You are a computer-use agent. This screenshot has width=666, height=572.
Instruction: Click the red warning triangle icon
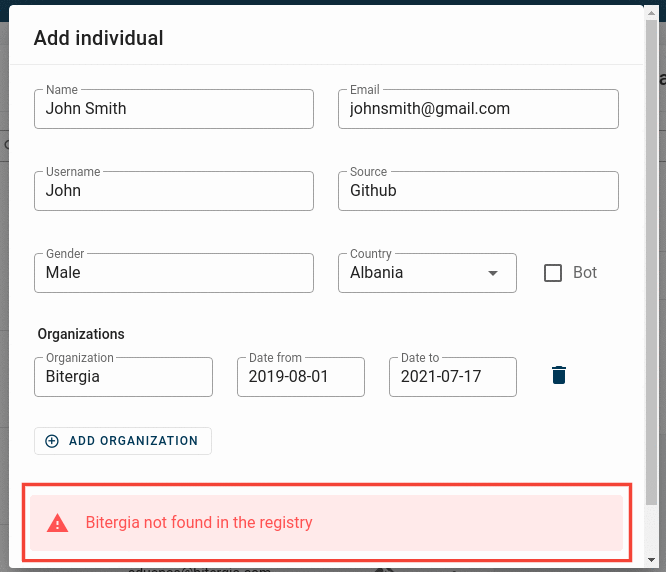click(x=57, y=523)
